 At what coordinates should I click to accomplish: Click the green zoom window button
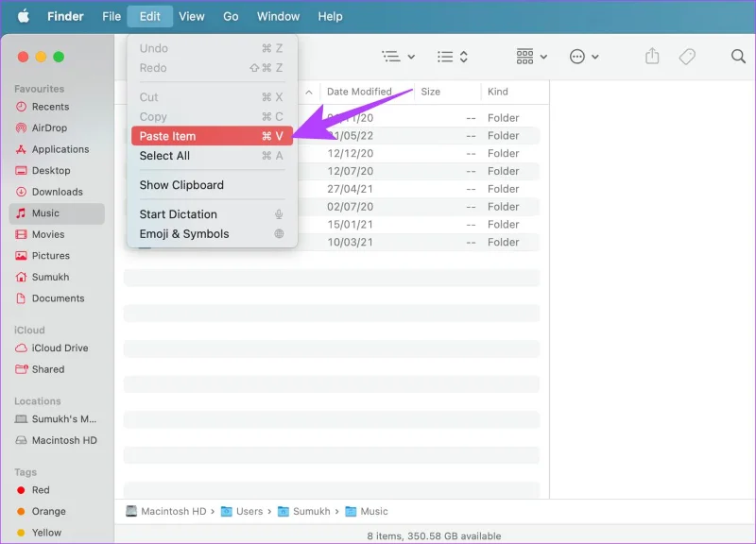coord(59,57)
